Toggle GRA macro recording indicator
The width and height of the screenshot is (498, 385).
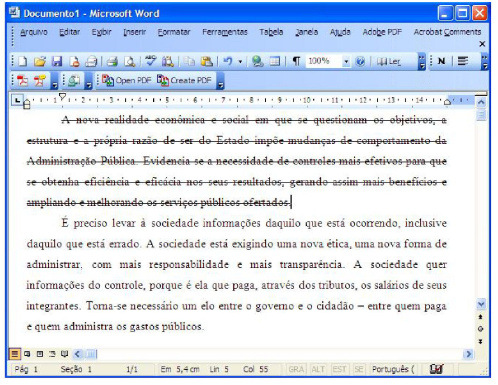[296, 369]
